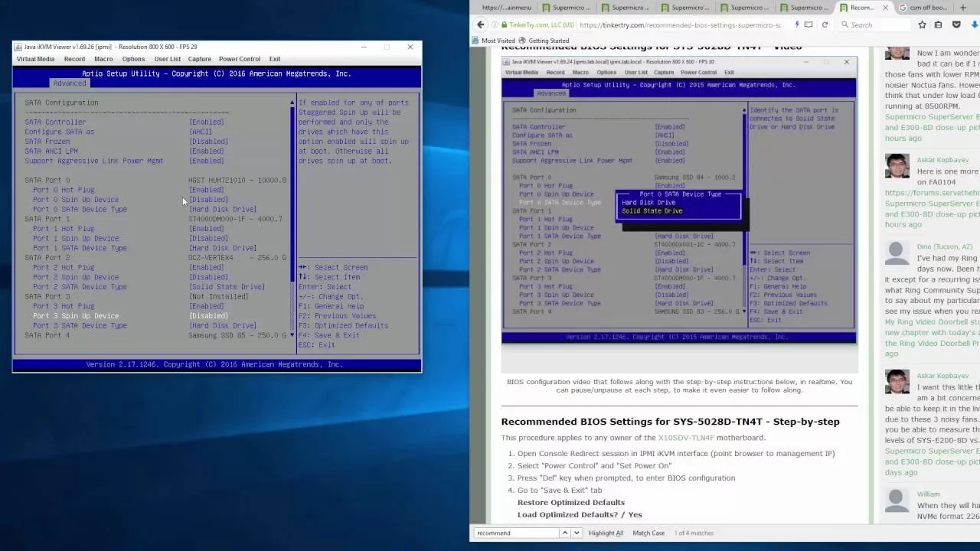The image size is (980, 551).
Task: Jump to previous find match arrow
Action: coord(566,533)
